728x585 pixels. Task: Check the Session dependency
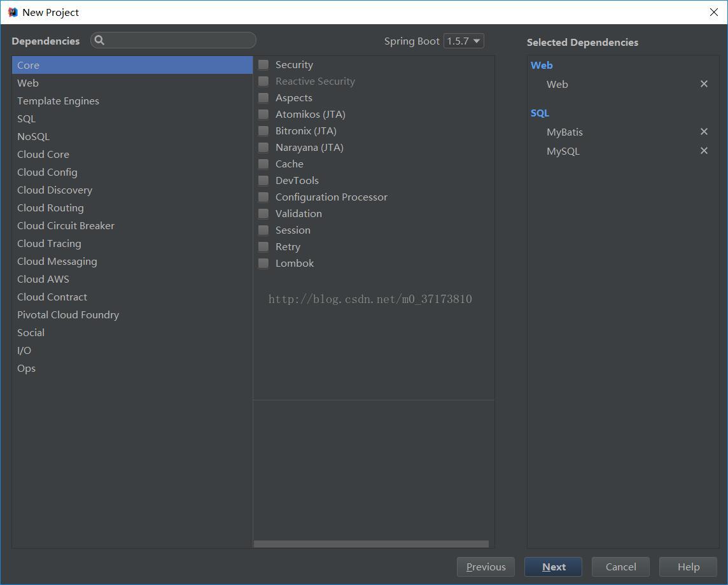click(x=263, y=230)
